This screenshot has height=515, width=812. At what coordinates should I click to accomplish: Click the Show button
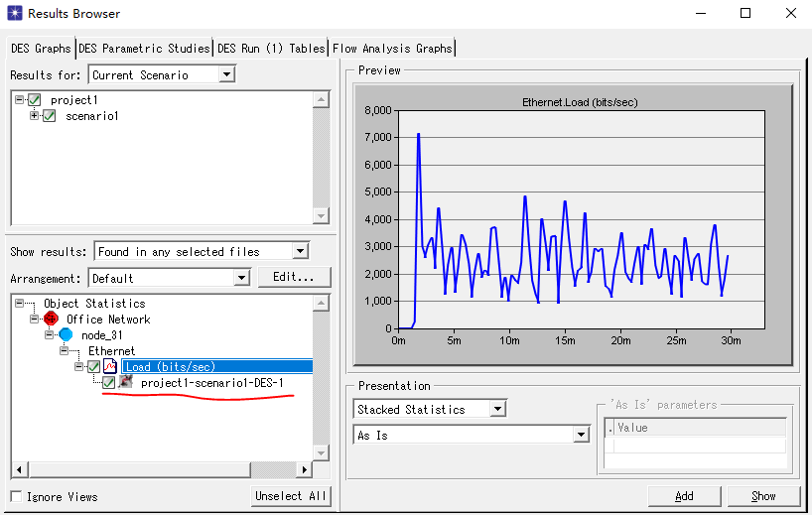pyautogui.click(x=763, y=496)
